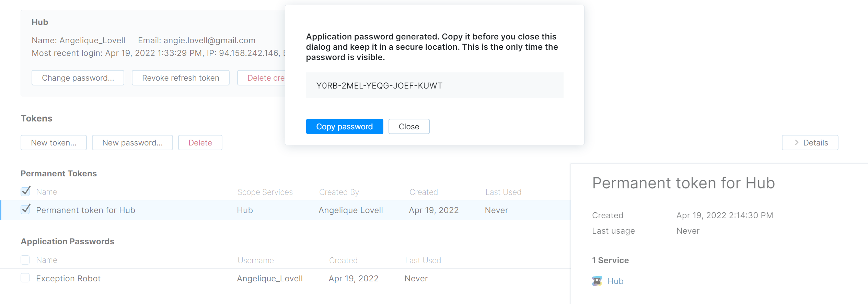This screenshot has height=304, width=868.
Task: Delete the selected token
Action: point(200,142)
